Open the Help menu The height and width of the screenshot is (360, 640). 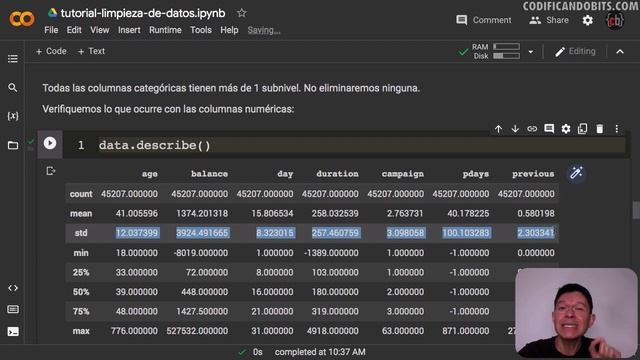229,30
